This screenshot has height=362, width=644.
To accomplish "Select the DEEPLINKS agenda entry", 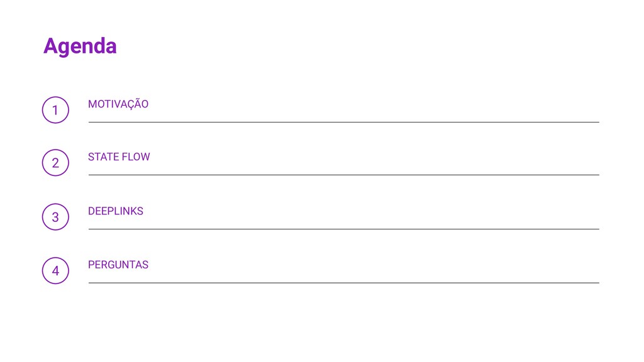I will point(116,211).
